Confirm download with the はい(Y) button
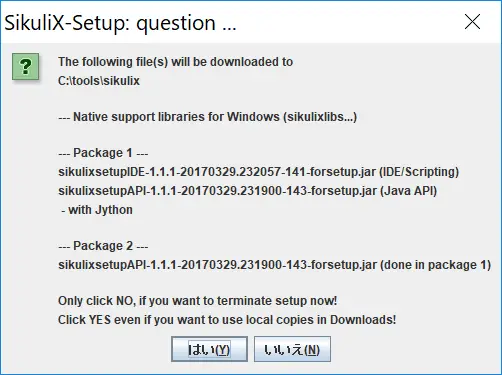The height and width of the screenshot is (375, 502). (209, 349)
